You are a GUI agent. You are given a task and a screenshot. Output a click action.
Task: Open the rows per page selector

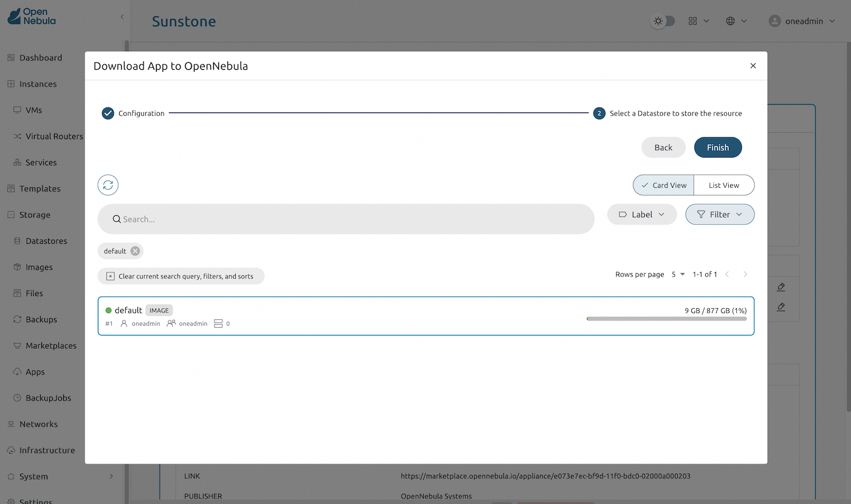click(x=678, y=274)
